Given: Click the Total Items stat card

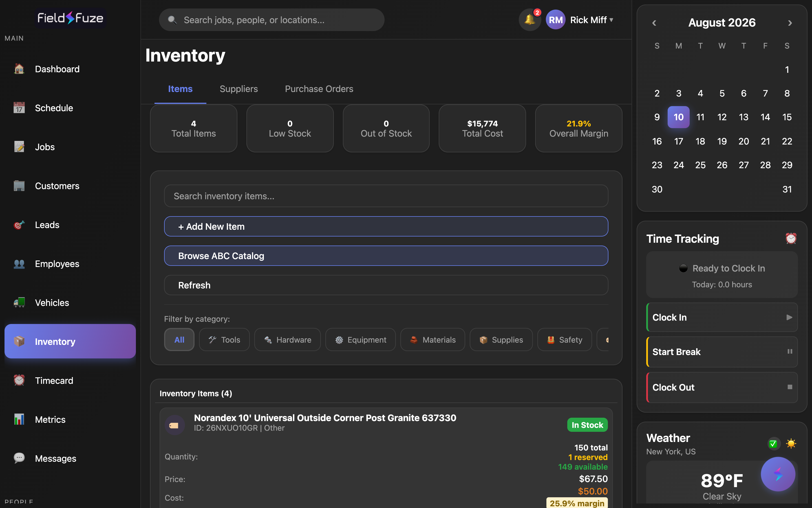Looking at the screenshot, I should coord(194,128).
